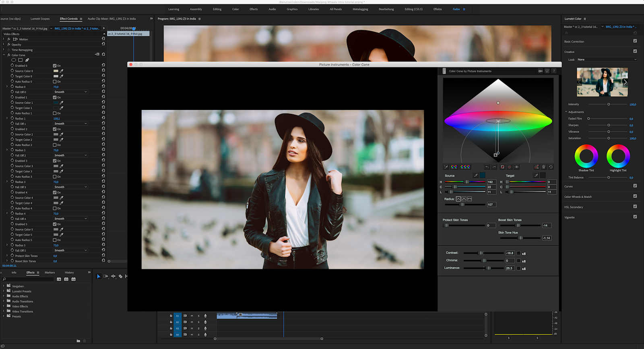Reset the Motion effect parameter

pos(103,39)
